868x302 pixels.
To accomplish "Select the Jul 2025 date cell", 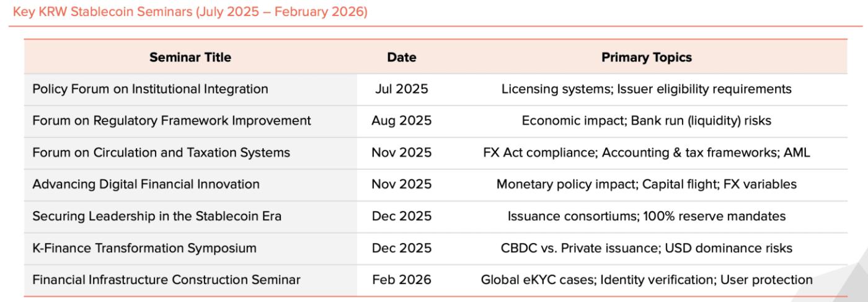I will click(x=401, y=89).
